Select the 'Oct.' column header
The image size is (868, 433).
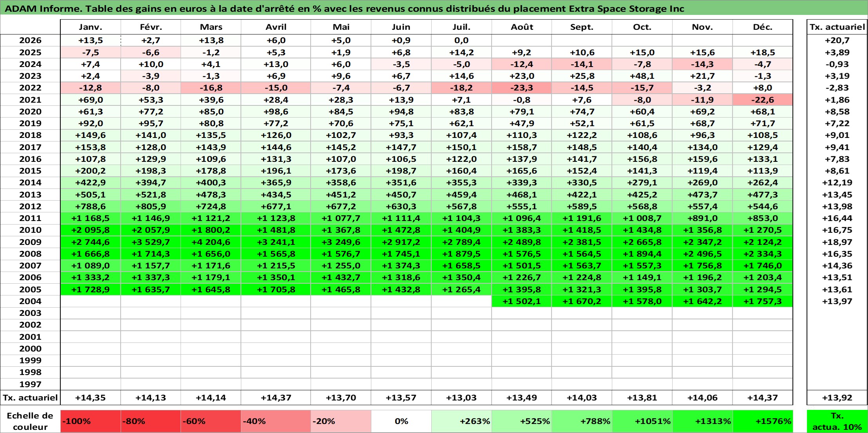click(x=642, y=27)
